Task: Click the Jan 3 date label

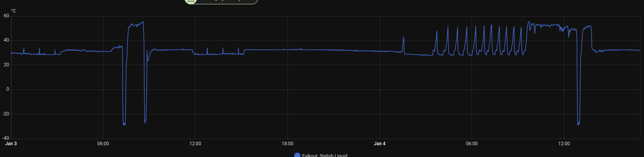Action: pos(11,144)
